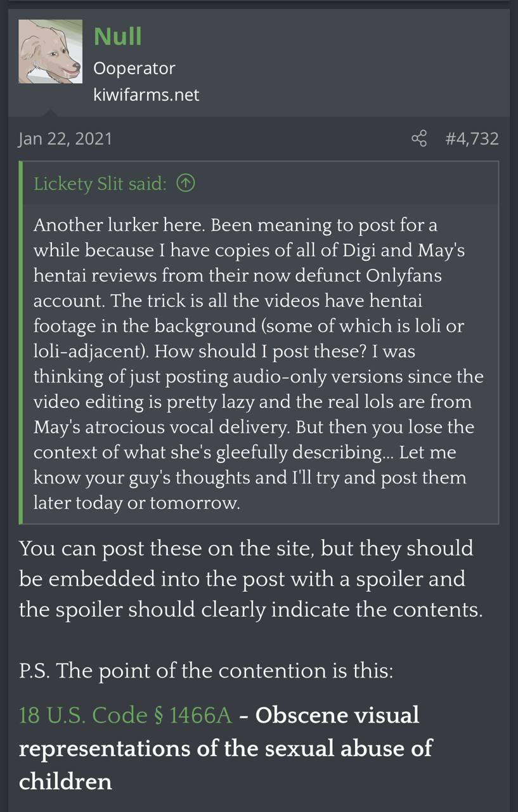The image size is (518, 812).
Task: Visit the Null user profile name
Action: [x=117, y=36]
